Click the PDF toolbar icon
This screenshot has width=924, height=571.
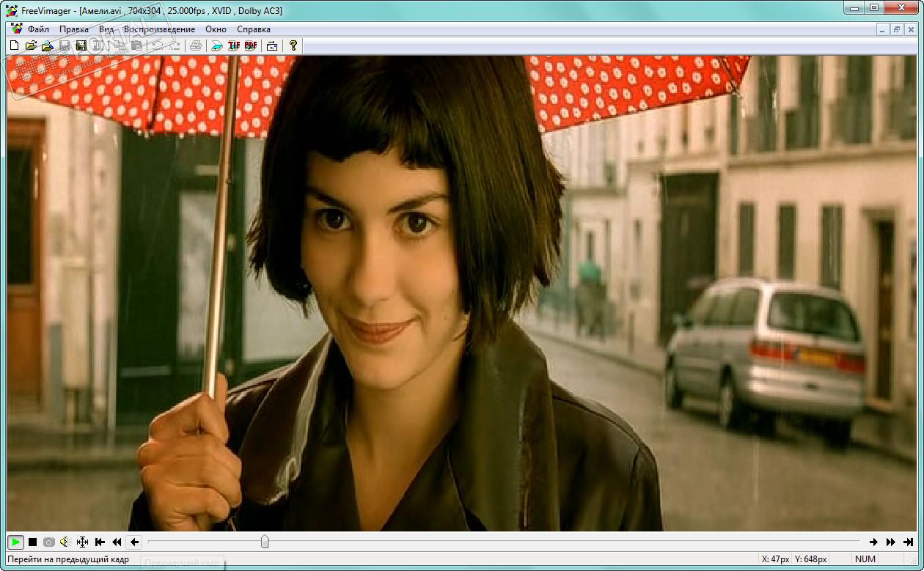click(251, 45)
